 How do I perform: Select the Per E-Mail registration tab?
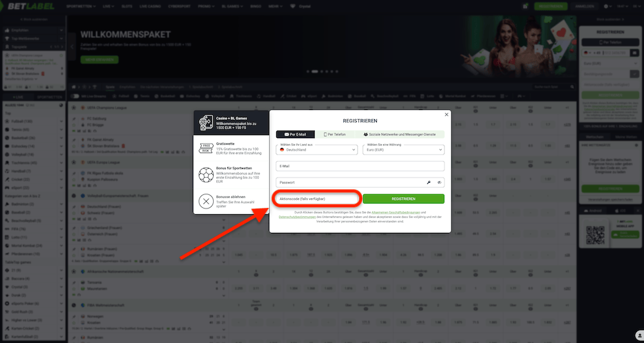coord(296,134)
